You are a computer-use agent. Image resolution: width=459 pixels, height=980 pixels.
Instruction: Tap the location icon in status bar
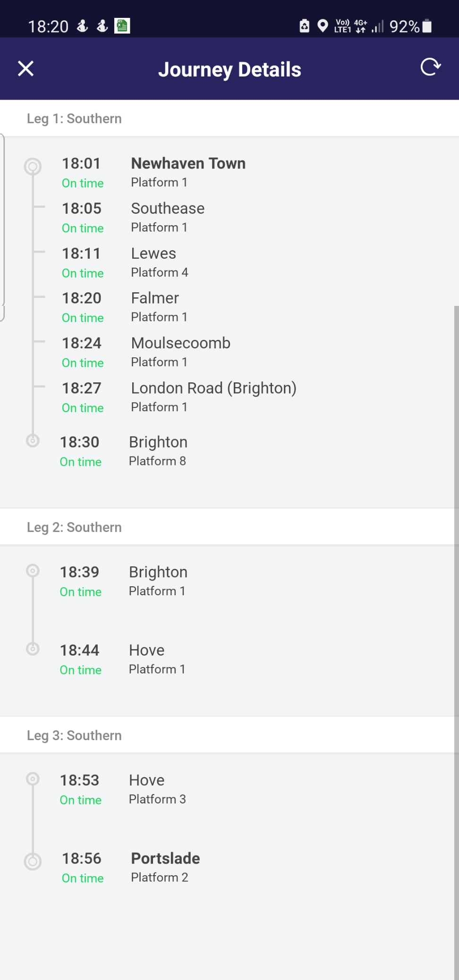coord(323,25)
